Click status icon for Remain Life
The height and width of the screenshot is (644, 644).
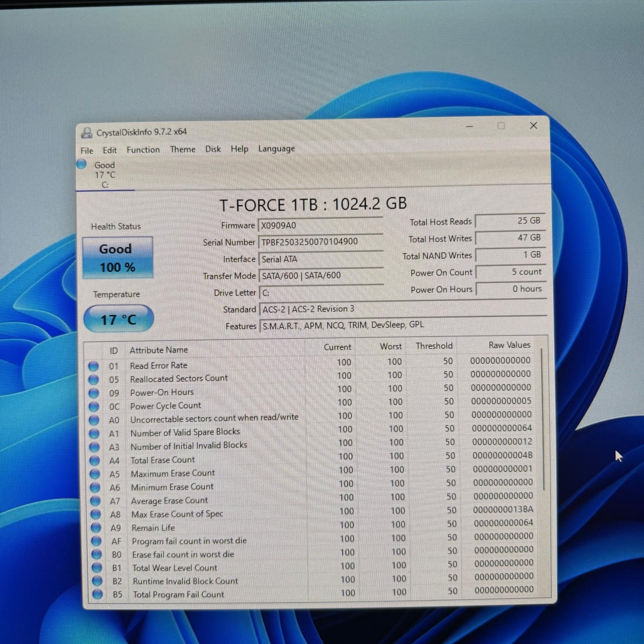(96, 528)
